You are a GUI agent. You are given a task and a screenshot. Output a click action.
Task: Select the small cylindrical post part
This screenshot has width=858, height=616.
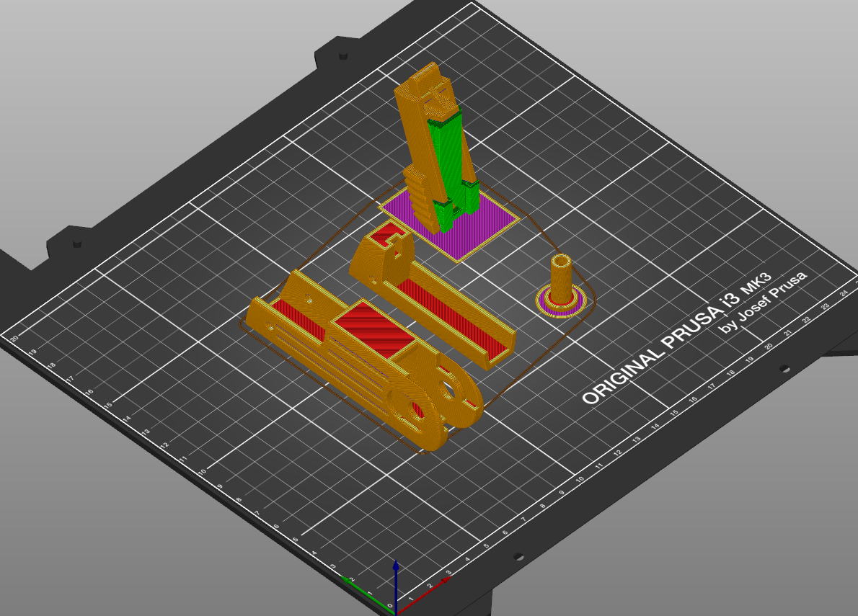coord(560,279)
